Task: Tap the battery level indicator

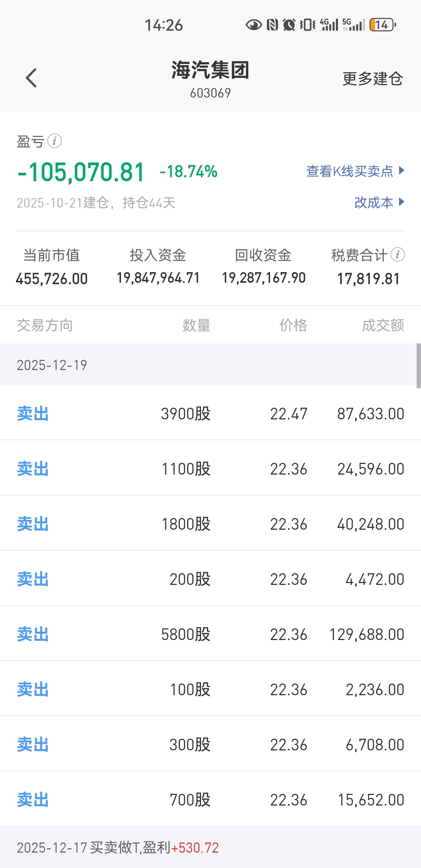Action: [x=382, y=25]
